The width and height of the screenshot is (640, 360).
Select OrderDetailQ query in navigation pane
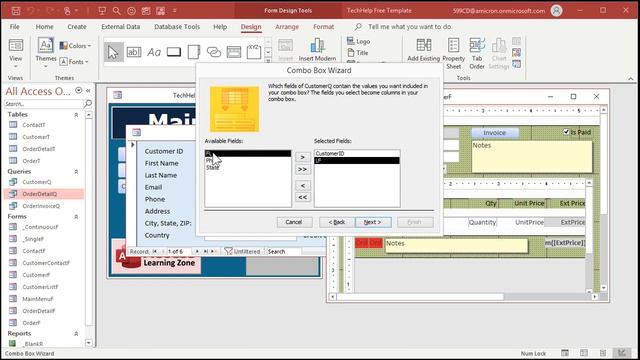[40, 194]
